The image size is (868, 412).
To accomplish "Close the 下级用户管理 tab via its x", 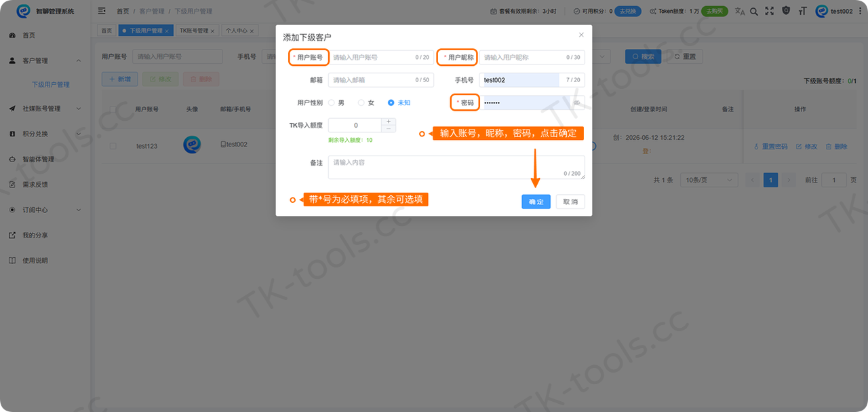I will coord(167,31).
